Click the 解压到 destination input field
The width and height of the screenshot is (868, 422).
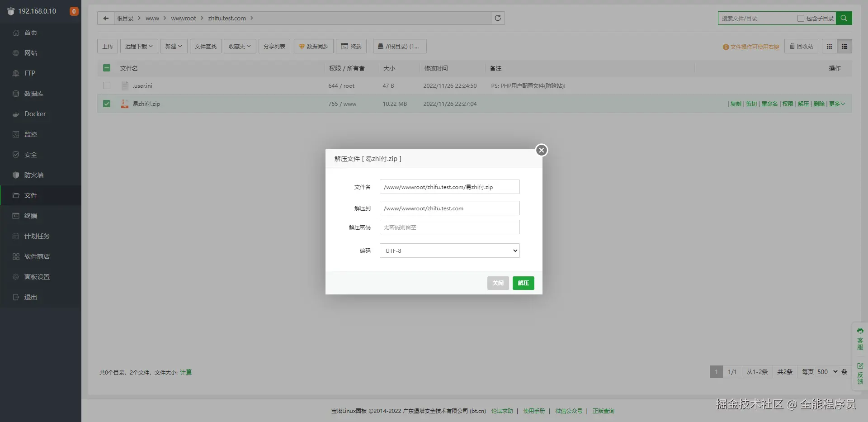[x=450, y=208]
